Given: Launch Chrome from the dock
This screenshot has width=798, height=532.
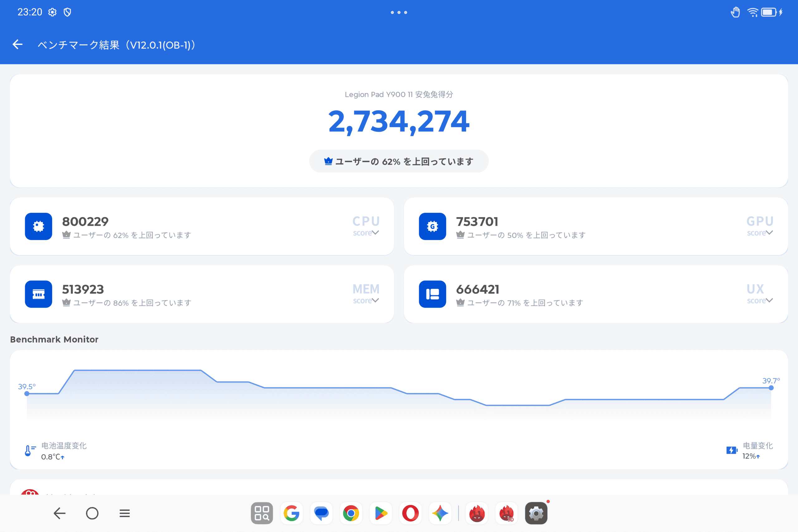Looking at the screenshot, I should point(351,513).
